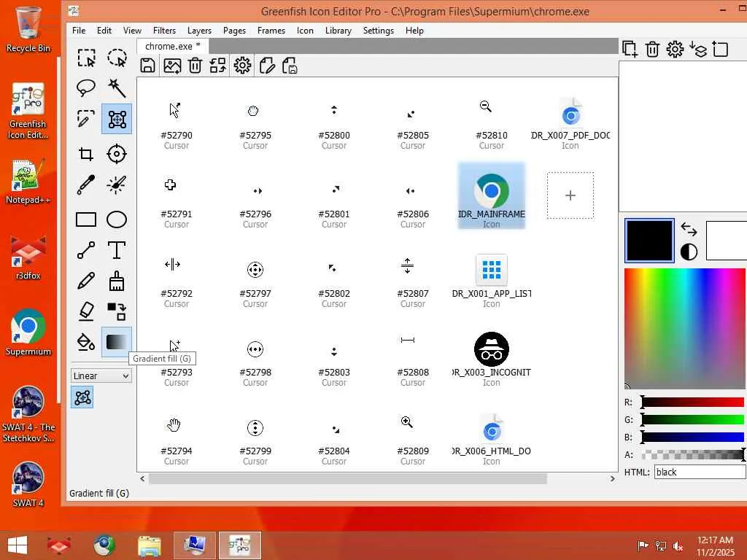Click the trash icon in document toolbar

coord(195,65)
